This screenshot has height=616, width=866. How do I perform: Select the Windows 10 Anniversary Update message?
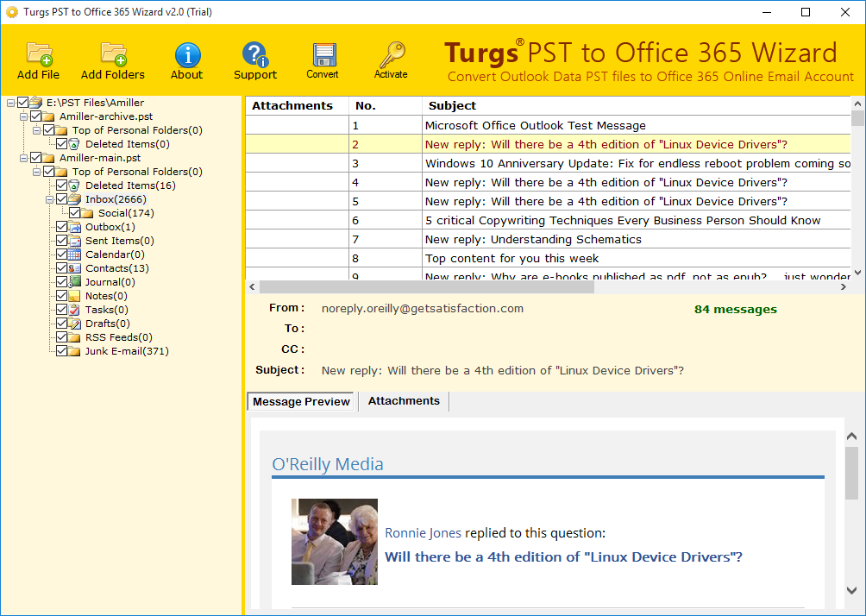pyautogui.click(x=548, y=164)
